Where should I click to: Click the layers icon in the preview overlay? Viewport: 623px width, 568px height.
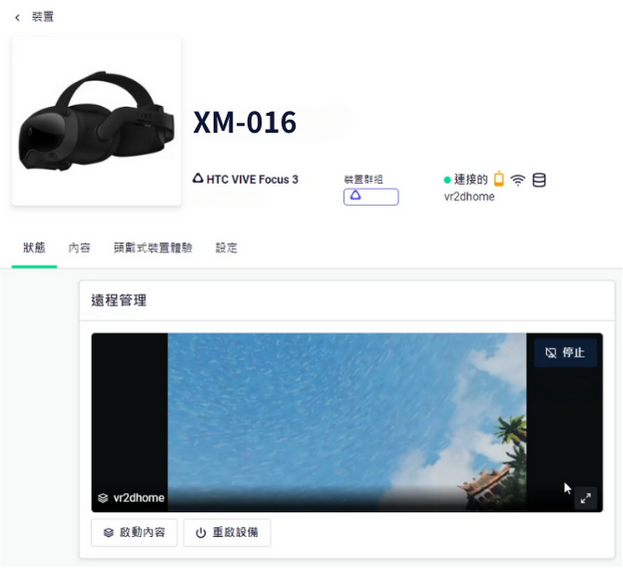click(102, 498)
